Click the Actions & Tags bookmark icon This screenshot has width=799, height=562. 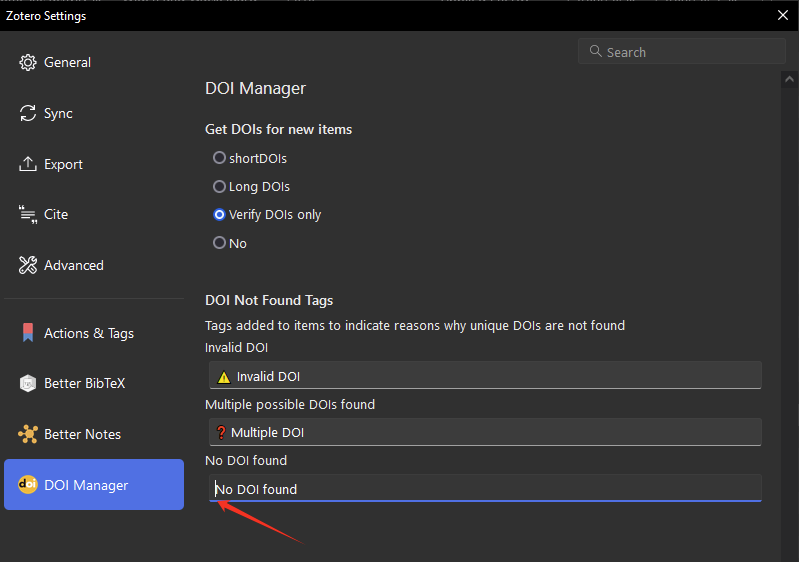coord(28,333)
